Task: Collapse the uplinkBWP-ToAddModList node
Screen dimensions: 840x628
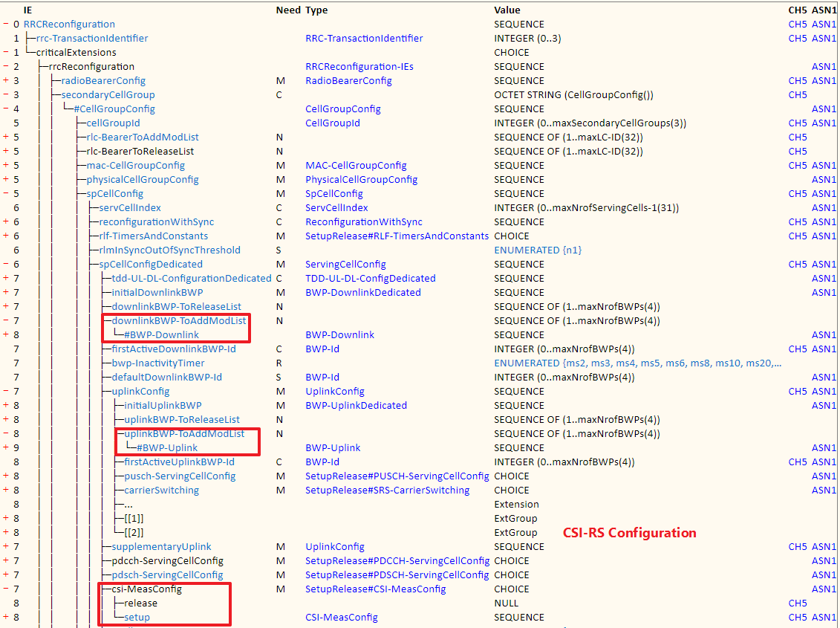Action: tap(6, 434)
